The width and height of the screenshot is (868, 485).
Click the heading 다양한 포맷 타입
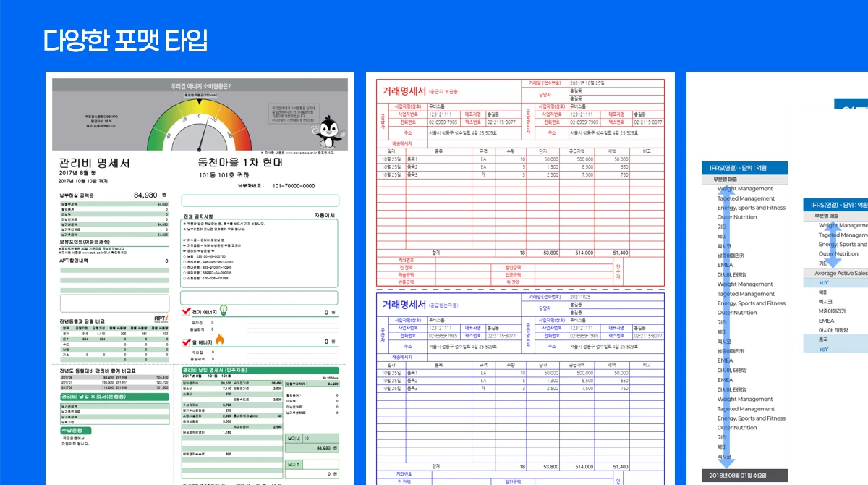point(124,41)
